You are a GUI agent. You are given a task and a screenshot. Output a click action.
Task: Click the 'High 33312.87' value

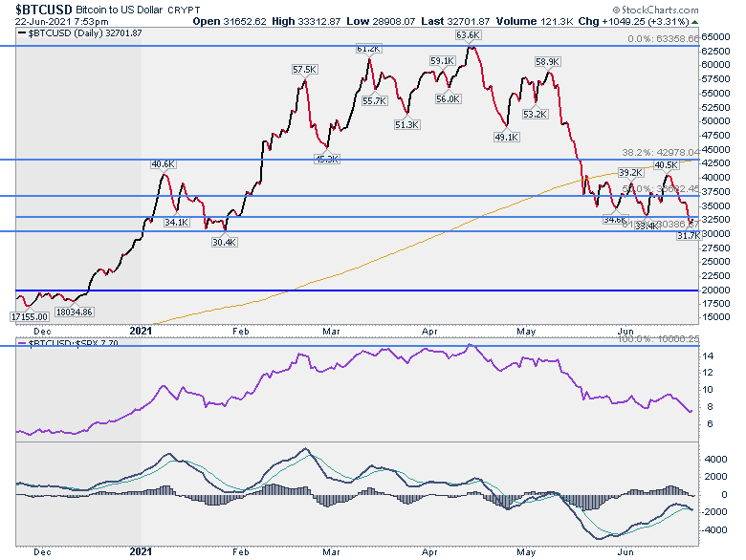click(306, 21)
